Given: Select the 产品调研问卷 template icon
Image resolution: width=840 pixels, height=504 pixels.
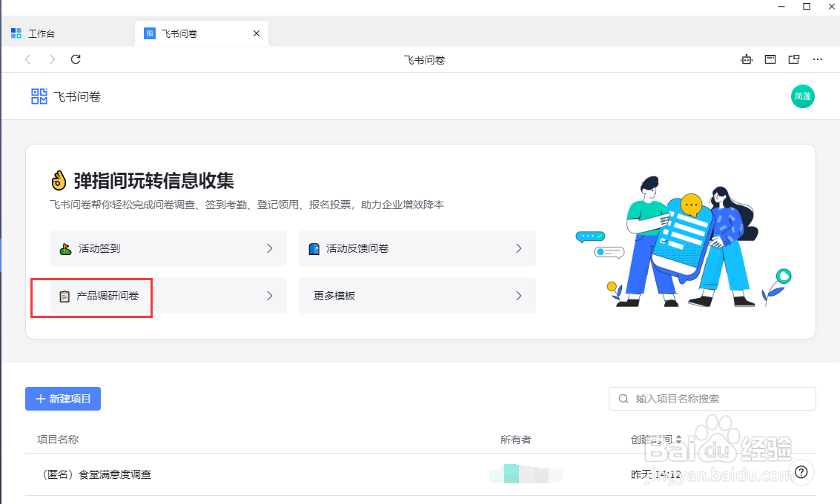Looking at the screenshot, I should pos(65,296).
